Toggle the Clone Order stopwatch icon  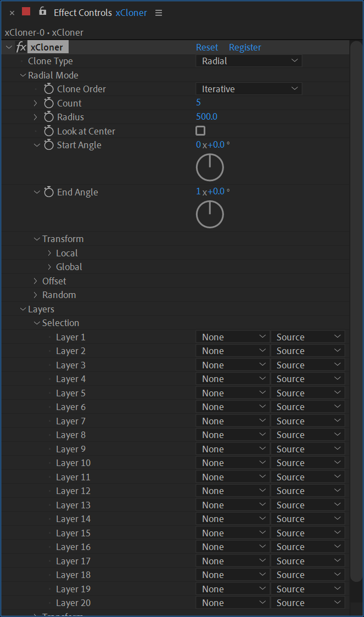coord(49,89)
